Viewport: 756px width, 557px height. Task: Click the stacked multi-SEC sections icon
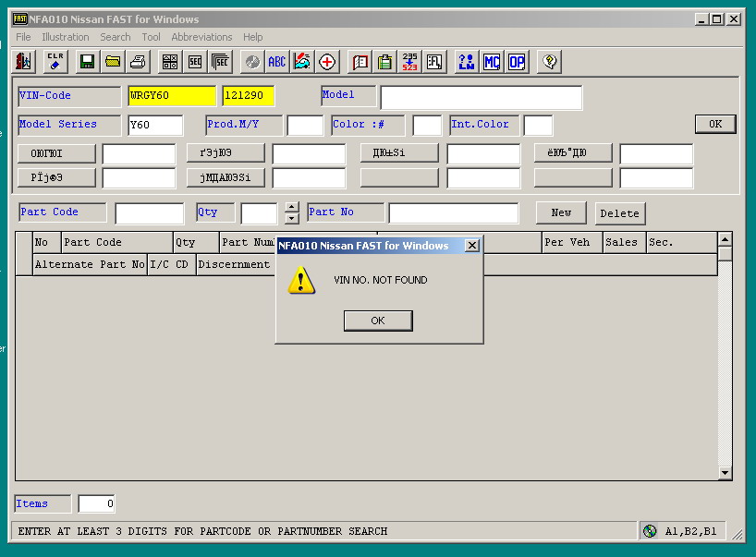(220, 62)
